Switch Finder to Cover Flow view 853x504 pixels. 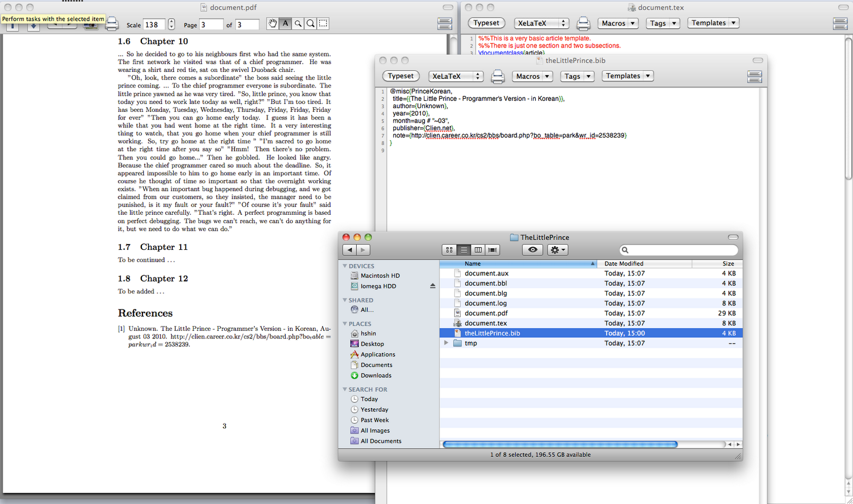point(492,249)
